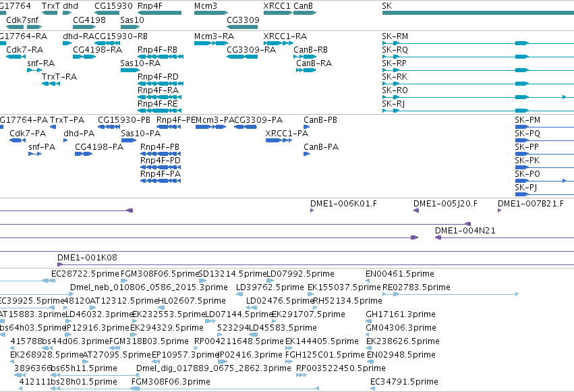This screenshot has width=574, height=392.
Task: Select BAC end DME1-007B21.F
Action: [530, 204]
